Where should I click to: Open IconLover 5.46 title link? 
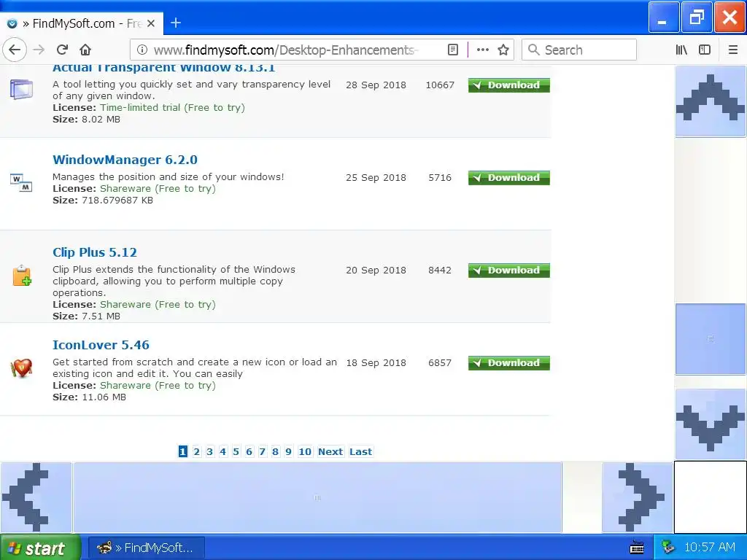[101, 345]
